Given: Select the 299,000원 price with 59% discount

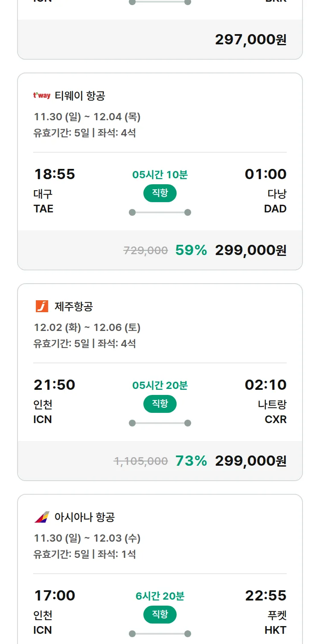Looking at the screenshot, I should click(x=250, y=250).
